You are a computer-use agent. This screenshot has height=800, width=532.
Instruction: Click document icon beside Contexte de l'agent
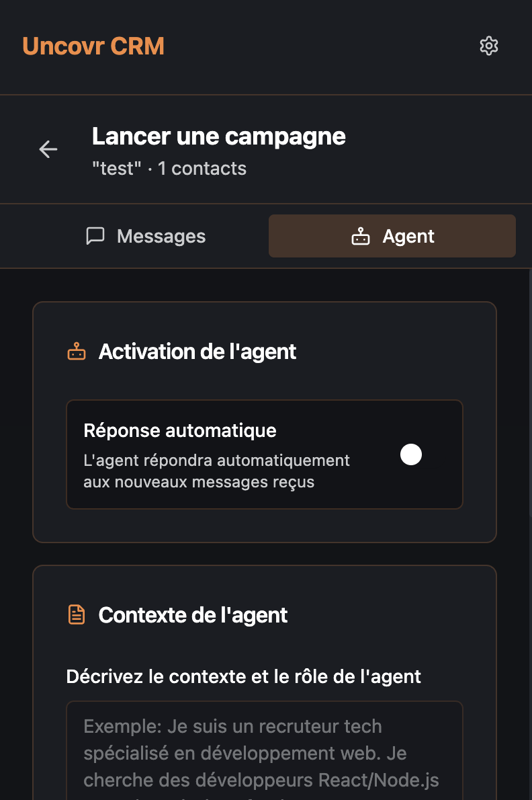(x=77, y=614)
